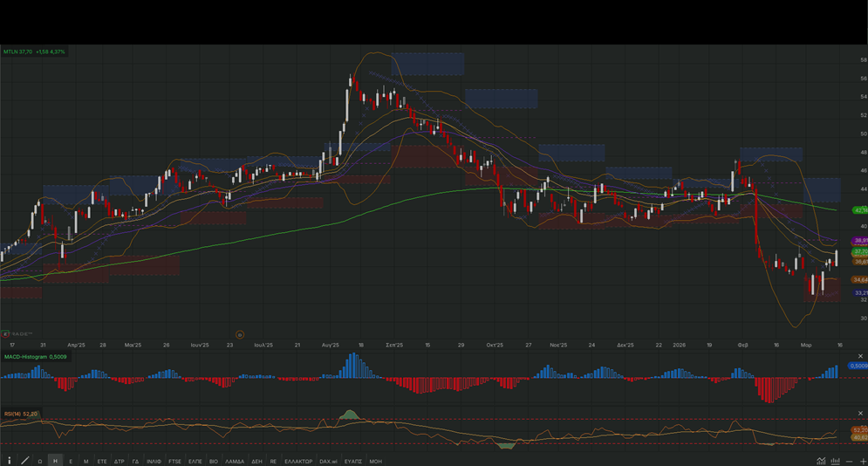The width and height of the screenshot is (868, 466).
Task: Switch to ΙΝΛΙΦ symbol tab
Action: point(154,461)
